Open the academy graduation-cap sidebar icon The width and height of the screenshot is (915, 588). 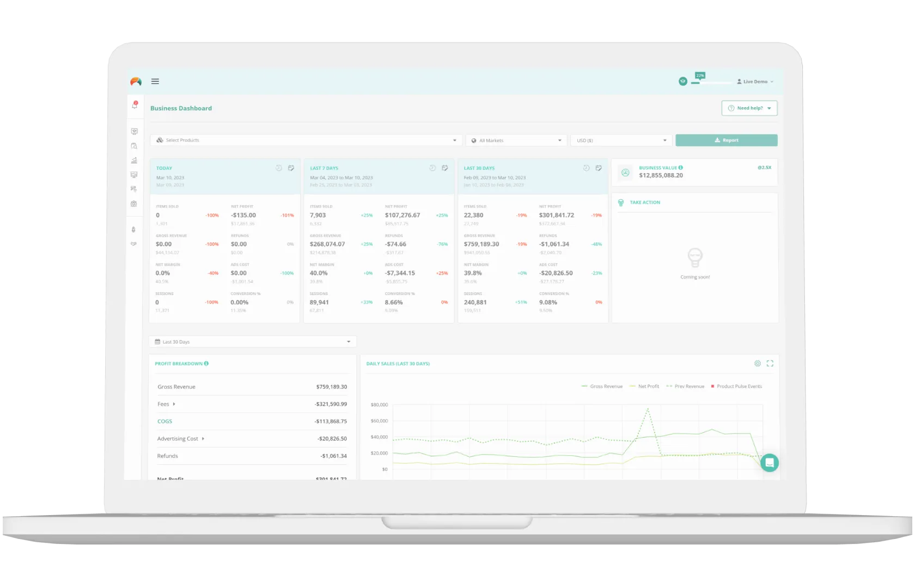tap(134, 131)
